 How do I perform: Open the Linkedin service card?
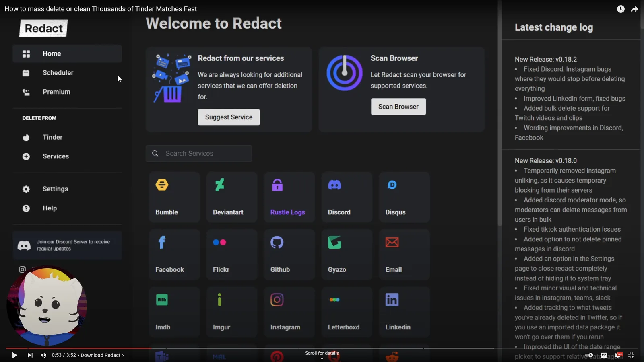[405, 312]
